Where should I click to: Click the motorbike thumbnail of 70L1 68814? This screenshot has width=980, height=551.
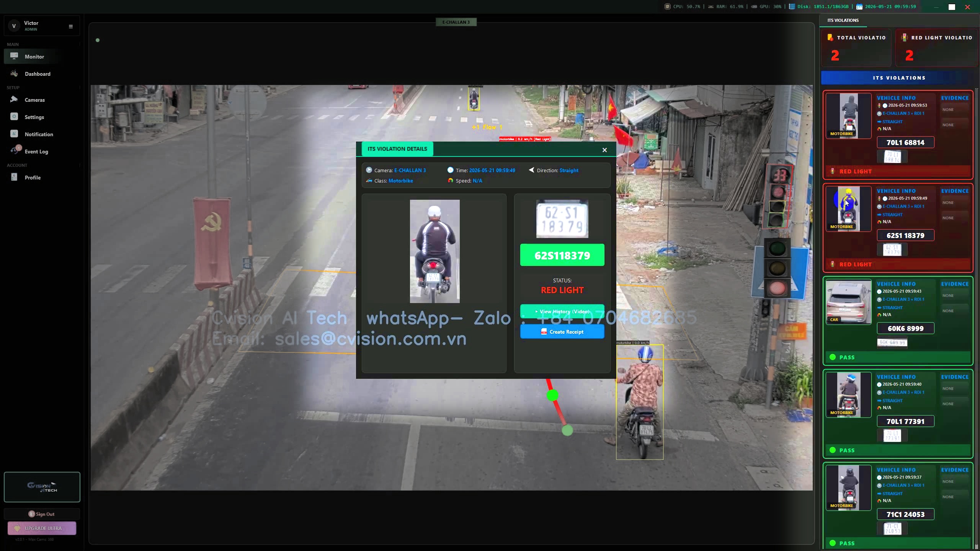point(848,116)
